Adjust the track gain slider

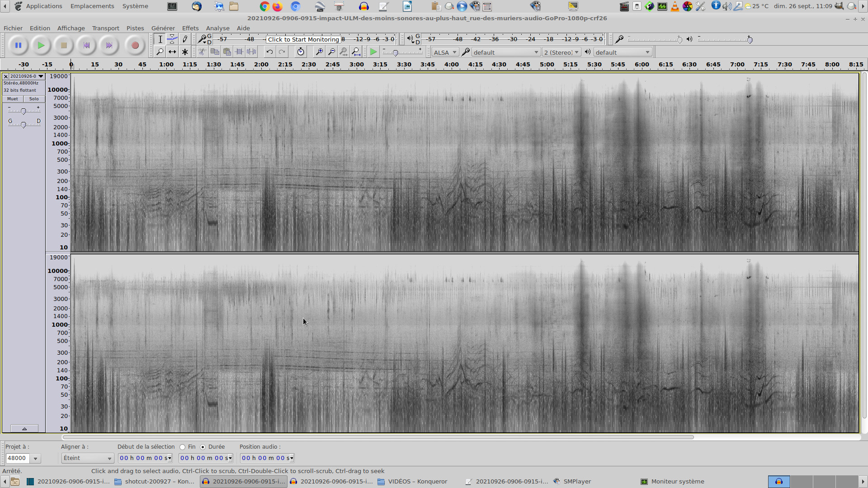pyautogui.click(x=24, y=111)
